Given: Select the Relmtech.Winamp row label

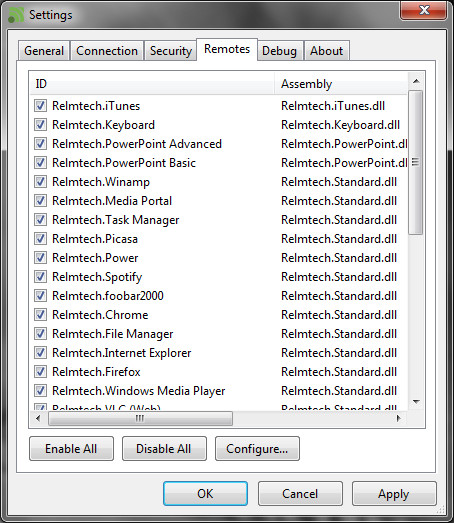Looking at the screenshot, I should click(x=101, y=182).
